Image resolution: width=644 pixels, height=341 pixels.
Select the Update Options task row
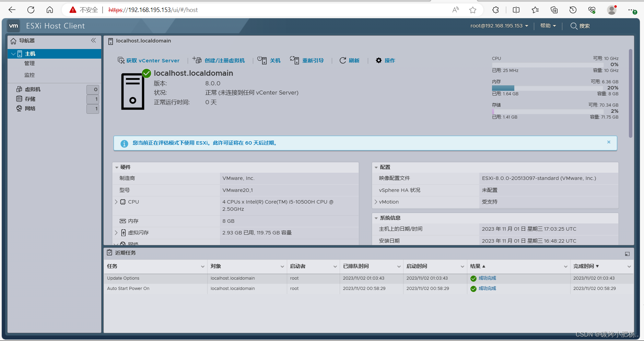[368, 278]
